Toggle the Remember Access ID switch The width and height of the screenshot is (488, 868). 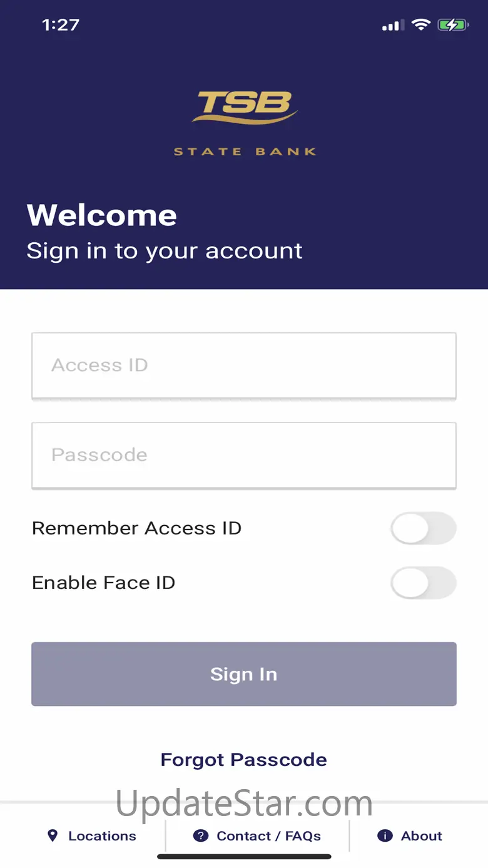[x=423, y=528]
